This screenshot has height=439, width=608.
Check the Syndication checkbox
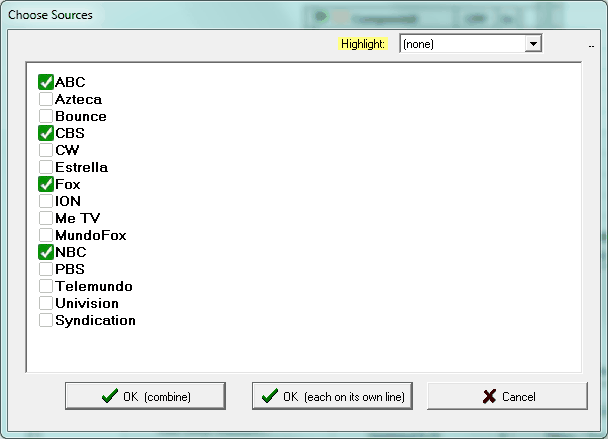(46, 320)
